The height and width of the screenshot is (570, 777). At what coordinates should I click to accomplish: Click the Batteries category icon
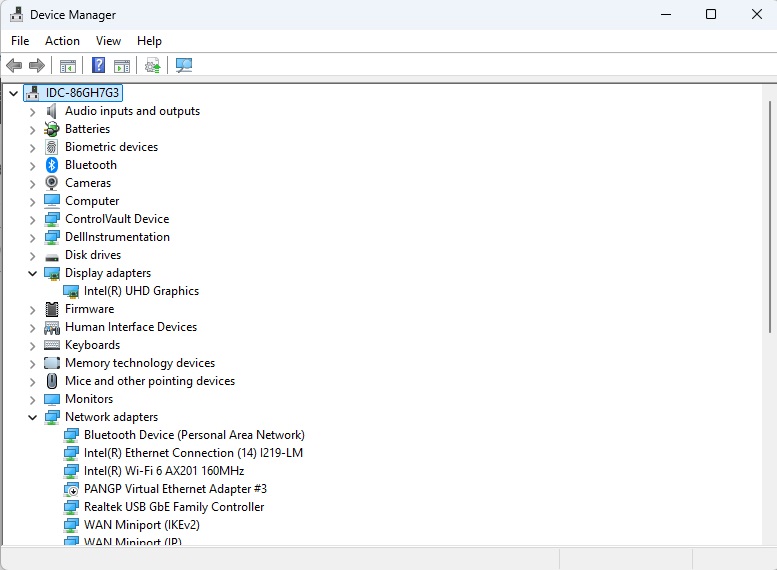click(x=52, y=129)
